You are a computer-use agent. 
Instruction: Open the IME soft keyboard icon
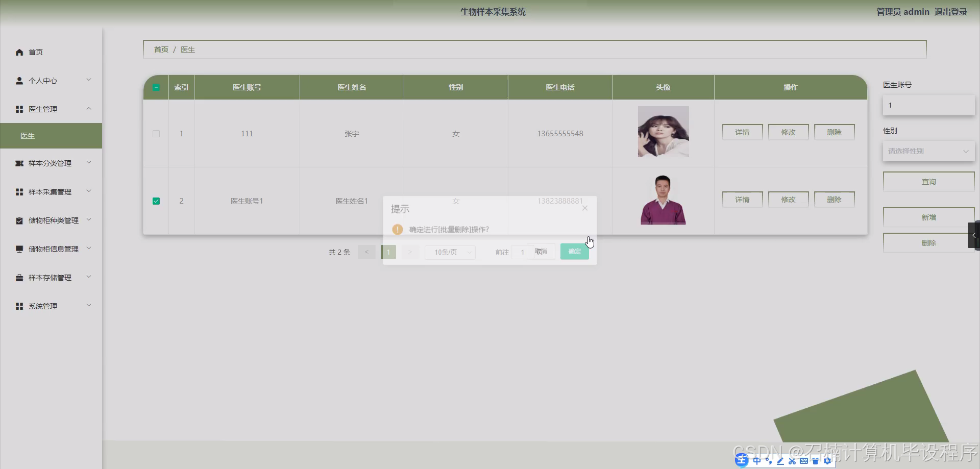point(803,461)
